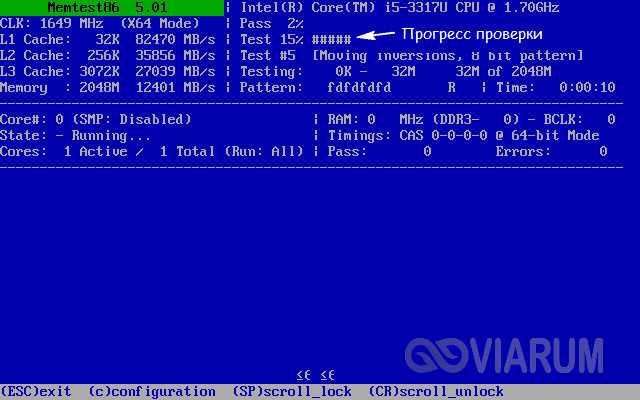This screenshot has height=400, width=640.
Task: Click the Memtest86 5.01 title banner
Action: click(111, 8)
